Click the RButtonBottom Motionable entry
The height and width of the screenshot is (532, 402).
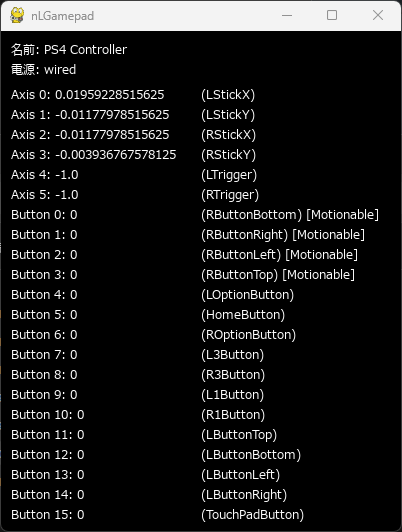290,215
